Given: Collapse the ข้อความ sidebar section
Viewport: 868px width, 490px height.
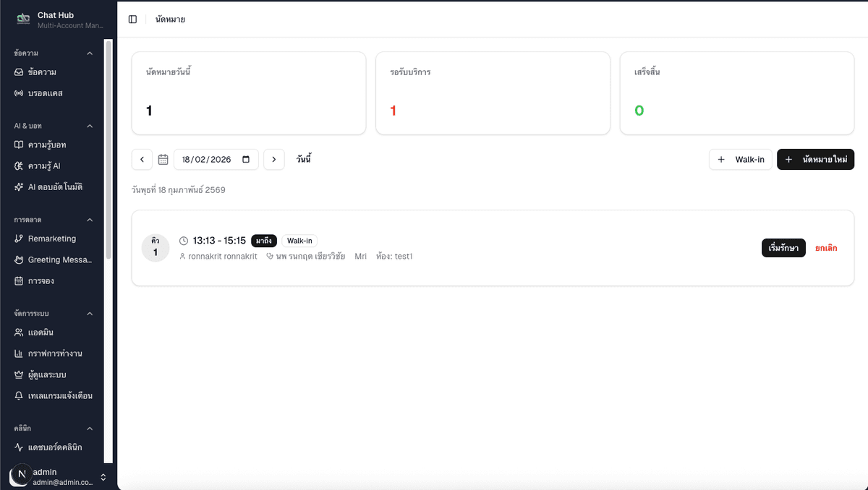Looking at the screenshot, I should pos(90,53).
